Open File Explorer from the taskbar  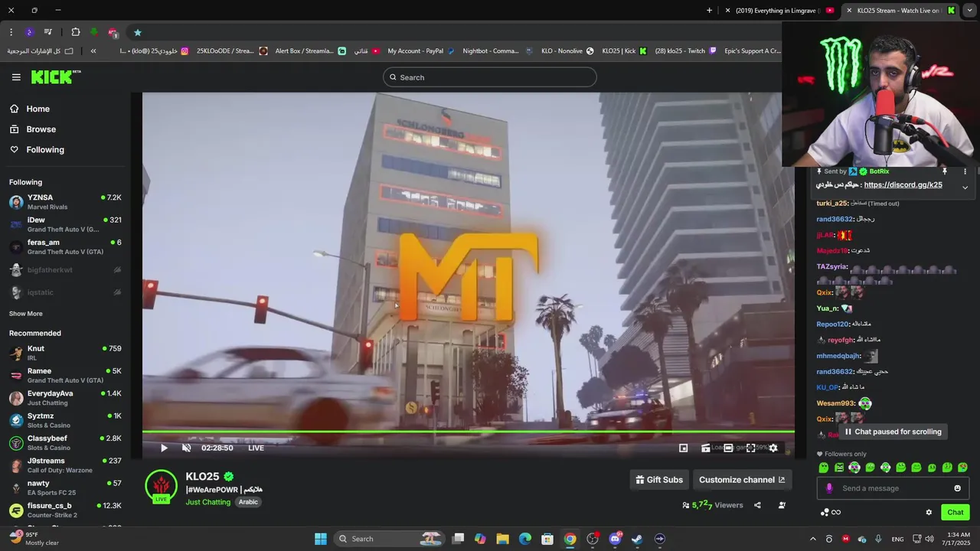point(502,539)
